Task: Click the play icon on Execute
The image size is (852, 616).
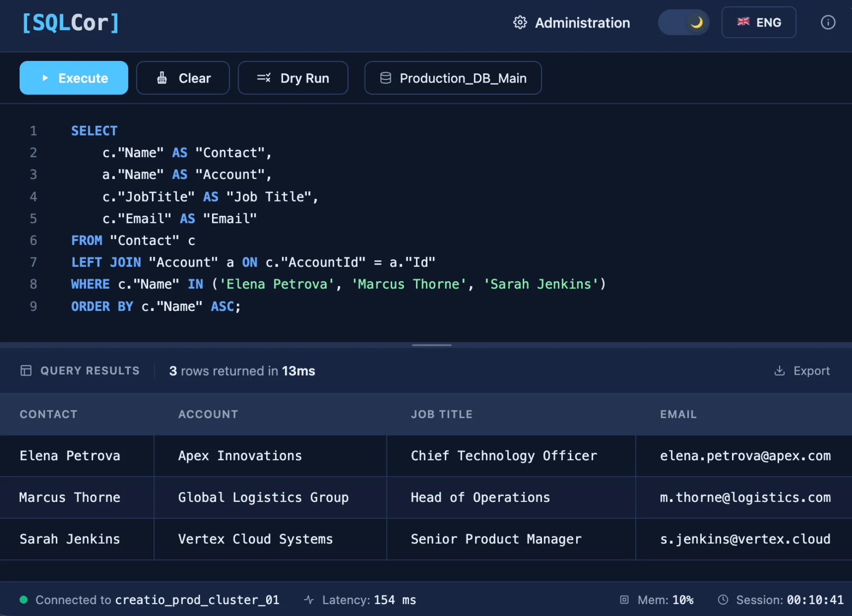Action: [x=45, y=78]
